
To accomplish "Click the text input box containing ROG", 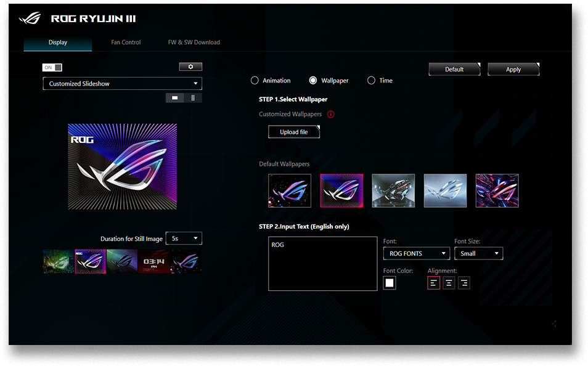I will (322, 264).
